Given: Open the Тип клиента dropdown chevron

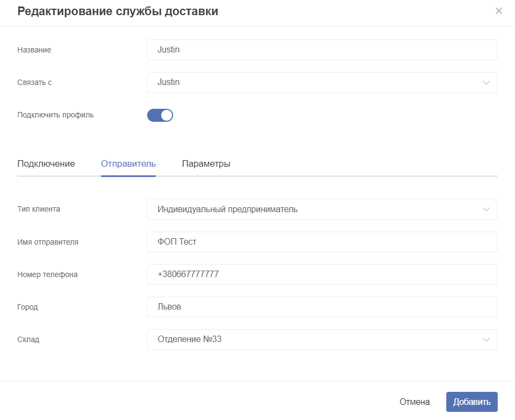Looking at the screenshot, I should pyautogui.click(x=486, y=209).
